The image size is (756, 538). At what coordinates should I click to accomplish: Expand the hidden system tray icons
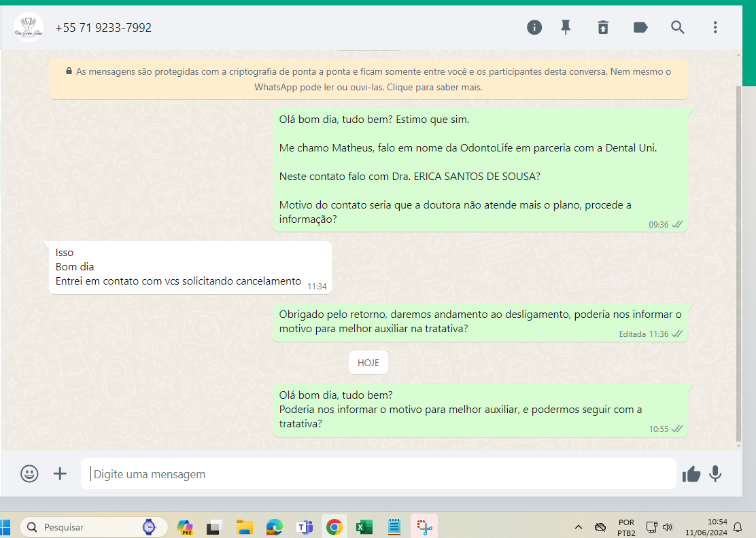pos(579,527)
